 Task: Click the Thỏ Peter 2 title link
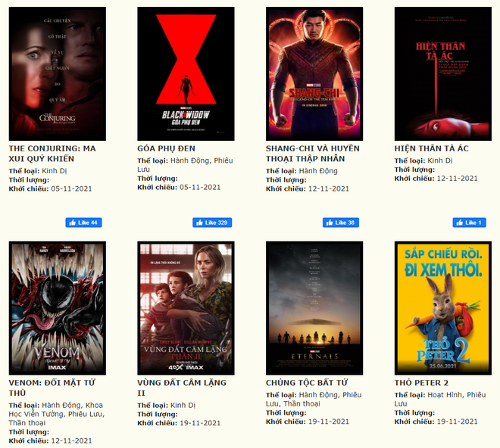point(421,383)
